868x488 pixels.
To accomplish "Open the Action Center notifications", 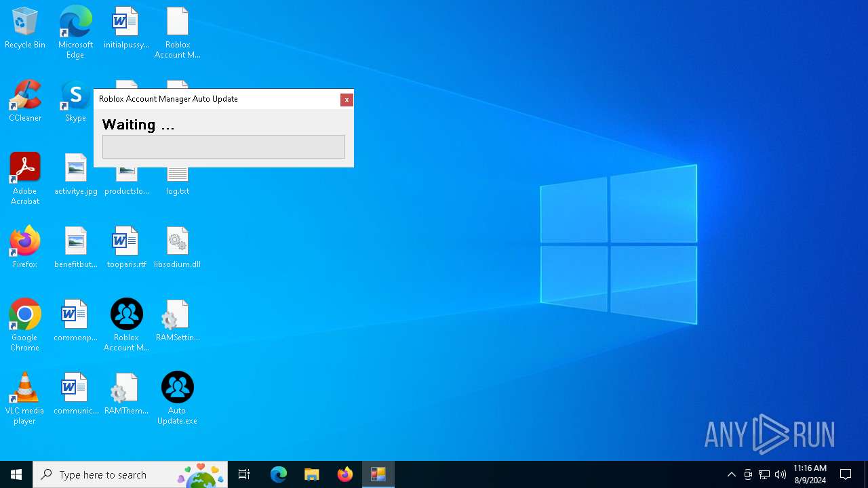I will (846, 474).
